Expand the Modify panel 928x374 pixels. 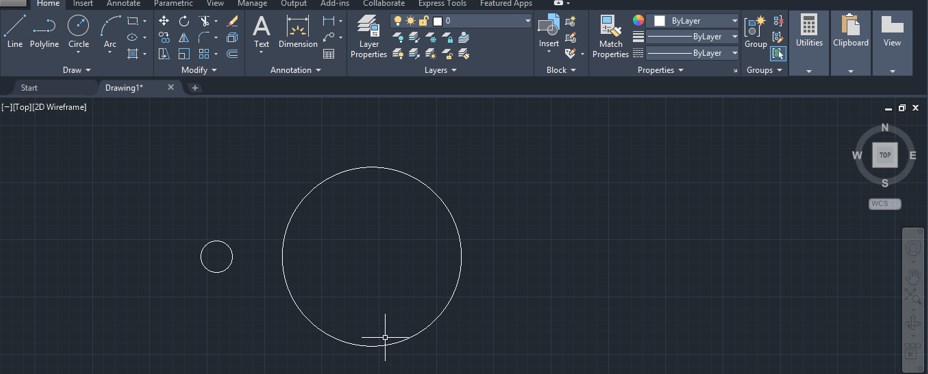click(x=199, y=70)
